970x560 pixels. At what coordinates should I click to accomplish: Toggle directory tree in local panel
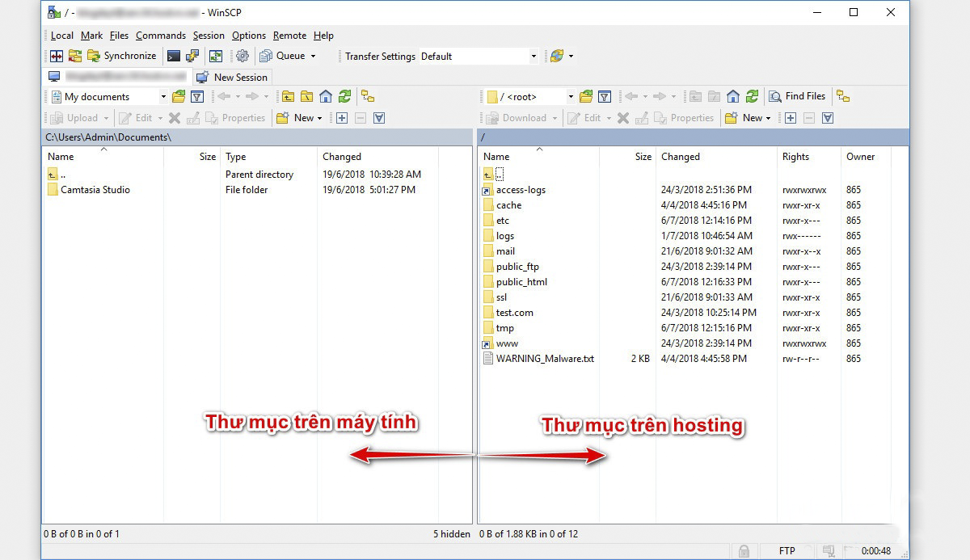[x=368, y=96]
